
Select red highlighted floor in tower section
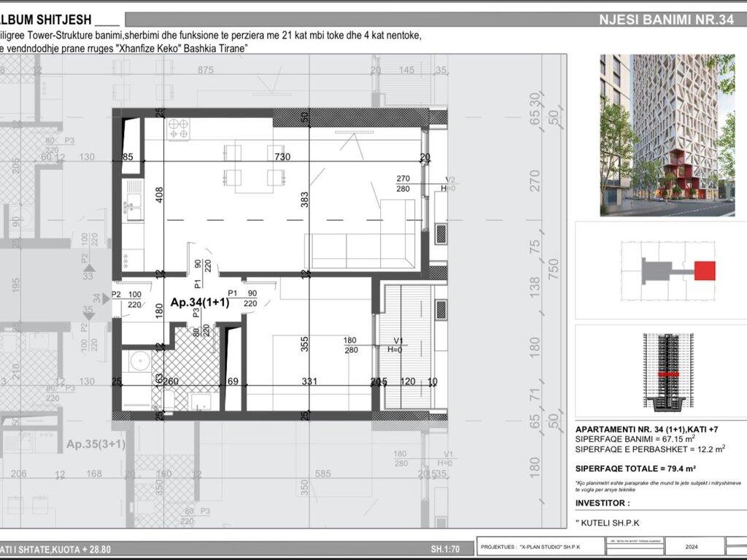[x=665, y=373]
